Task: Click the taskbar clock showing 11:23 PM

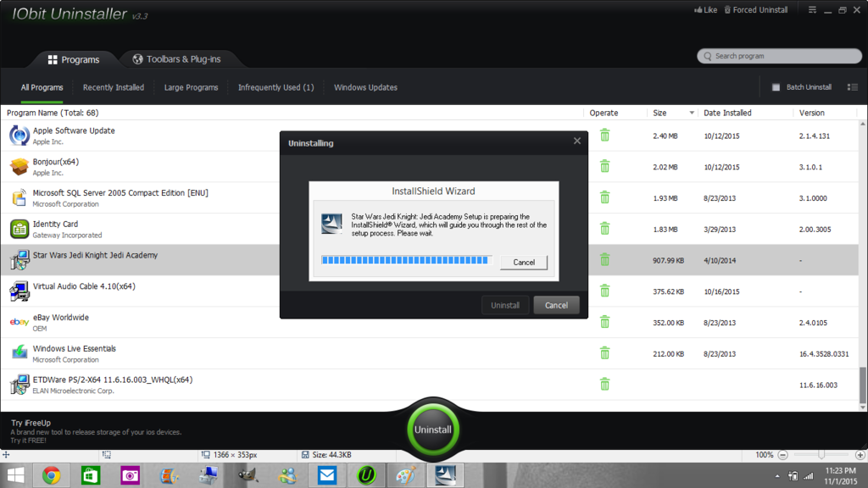Action: point(840,476)
